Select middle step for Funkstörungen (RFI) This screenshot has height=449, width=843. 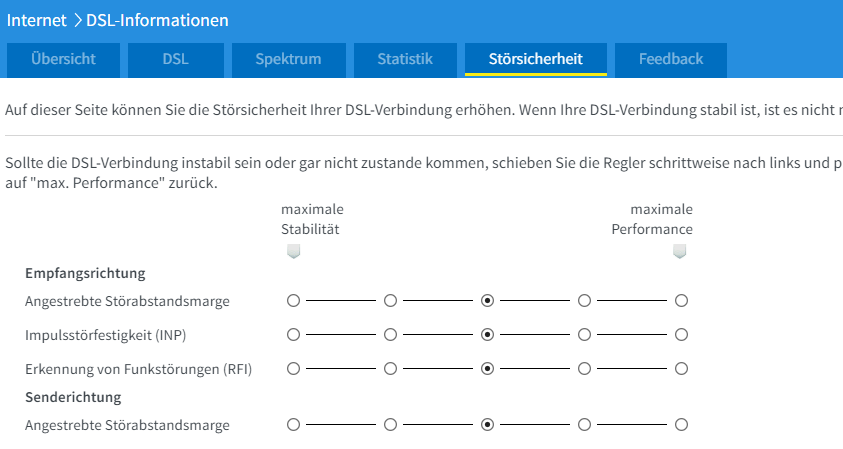(488, 369)
